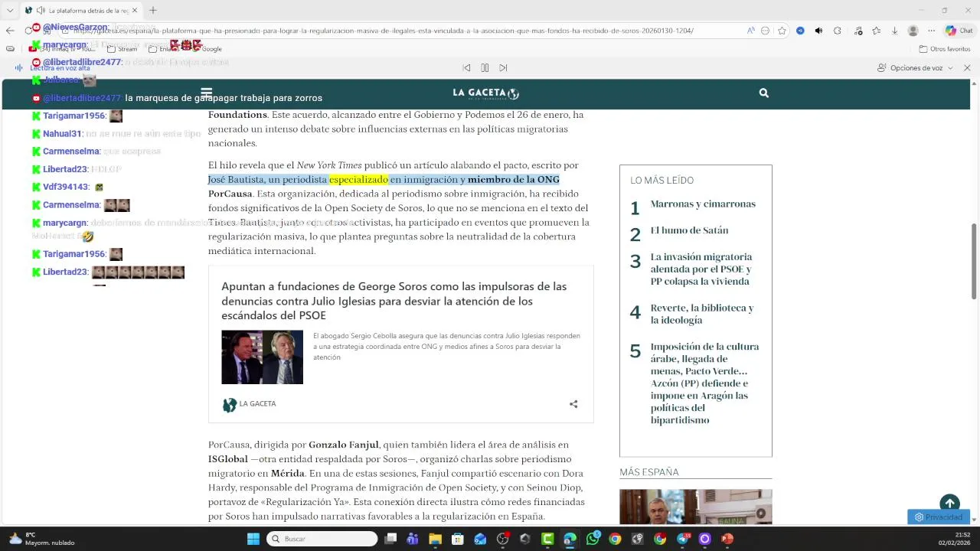Open the Privacidad settings button
This screenshot has height=551, width=980.
[939, 517]
